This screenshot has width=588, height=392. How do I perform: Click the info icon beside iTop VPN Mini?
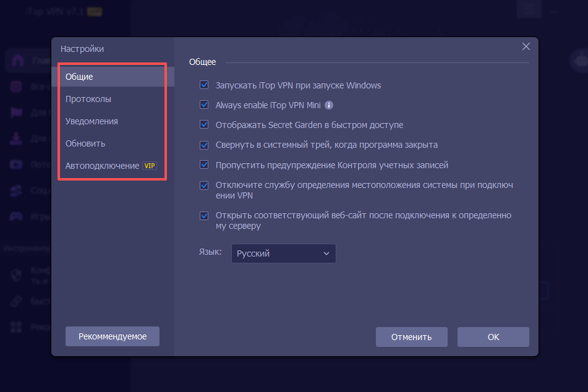(329, 105)
